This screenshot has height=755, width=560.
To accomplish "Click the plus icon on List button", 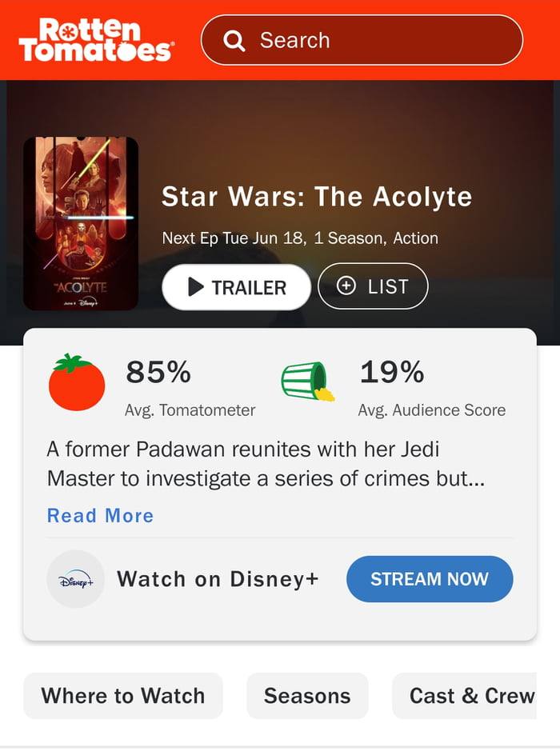I will click(346, 286).
